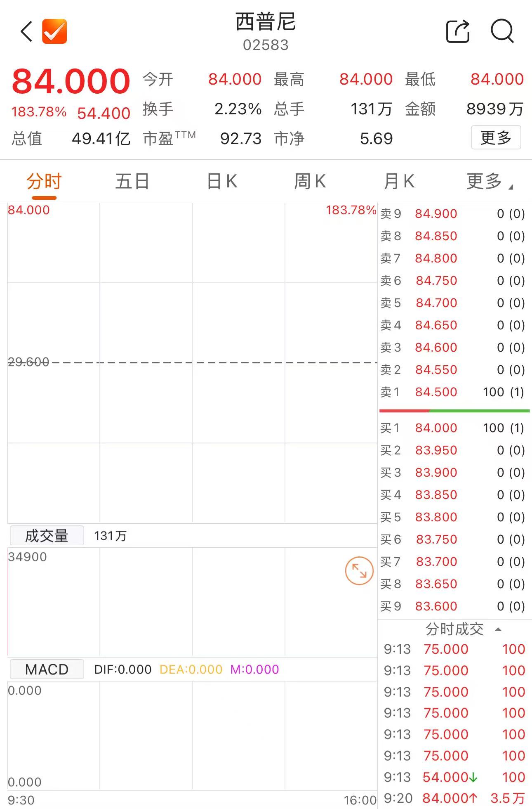This screenshot has height=809, width=532.
Task: Switch to the 分时 tab
Action: [x=44, y=182]
